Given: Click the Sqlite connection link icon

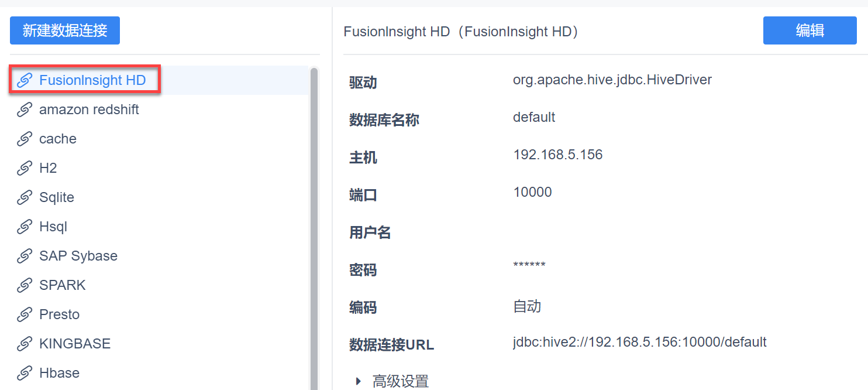Looking at the screenshot, I should (x=24, y=197).
